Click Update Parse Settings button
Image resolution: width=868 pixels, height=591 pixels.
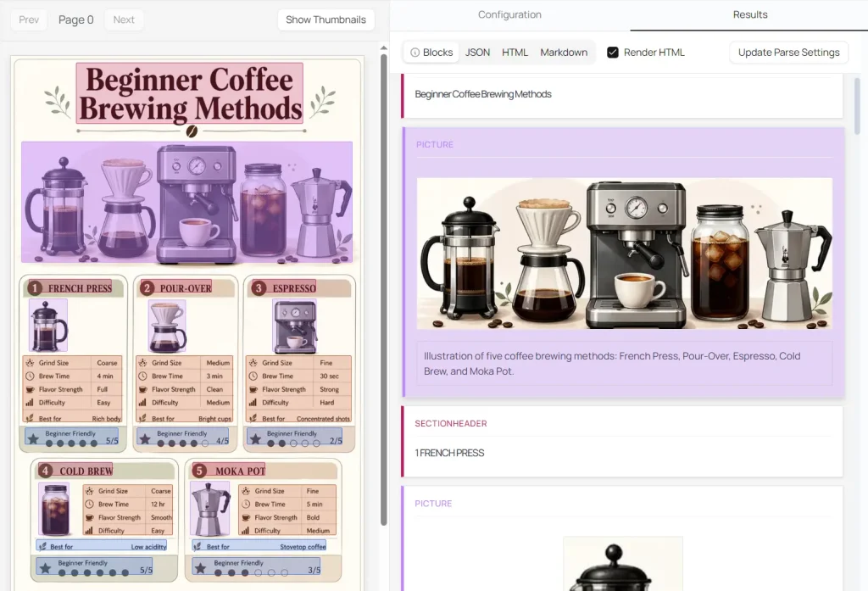(x=788, y=53)
